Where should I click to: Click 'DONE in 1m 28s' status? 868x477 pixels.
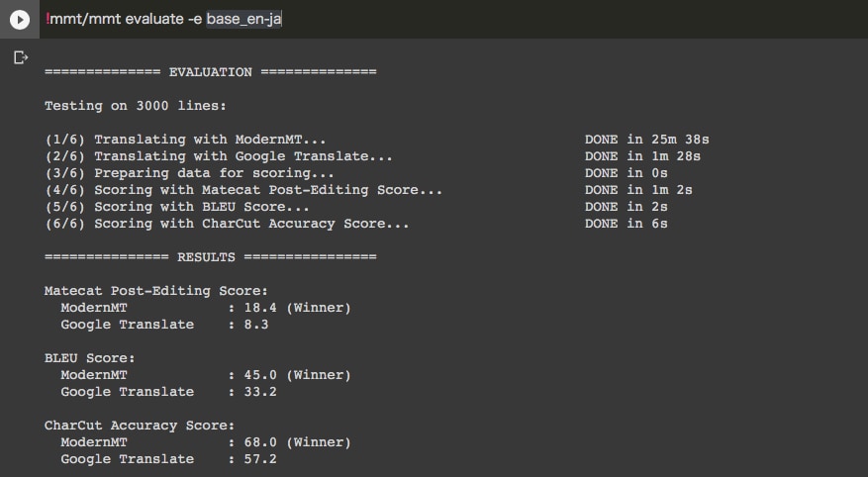click(642, 156)
